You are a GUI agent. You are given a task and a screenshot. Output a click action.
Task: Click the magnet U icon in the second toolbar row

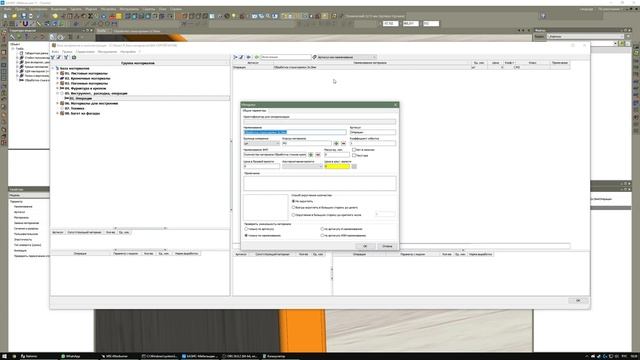[x=25, y=24]
